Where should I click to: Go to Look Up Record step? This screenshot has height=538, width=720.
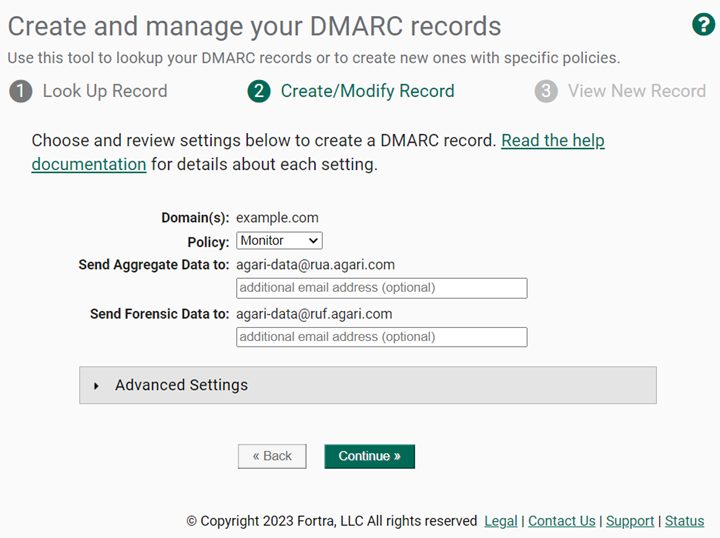click(x=105, y=91)
